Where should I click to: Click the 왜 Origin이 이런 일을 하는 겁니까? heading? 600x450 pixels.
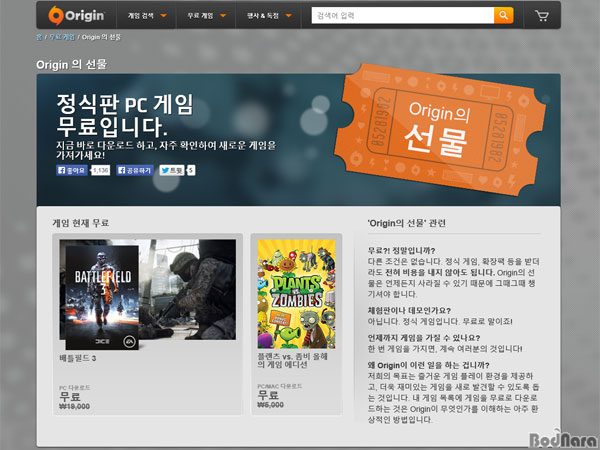[428, 365]
